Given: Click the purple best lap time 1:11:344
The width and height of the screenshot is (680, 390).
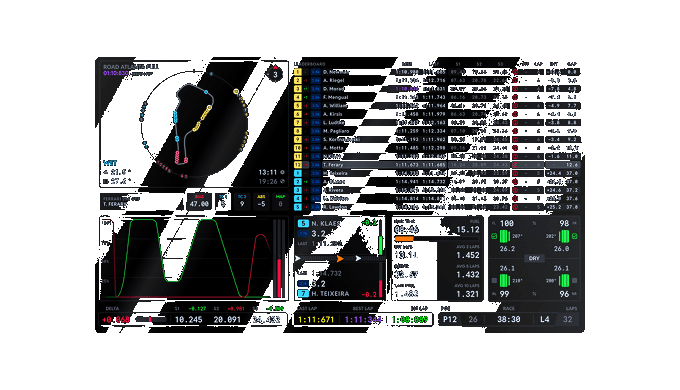Looking at the screenshot, I should pos(363,320).
